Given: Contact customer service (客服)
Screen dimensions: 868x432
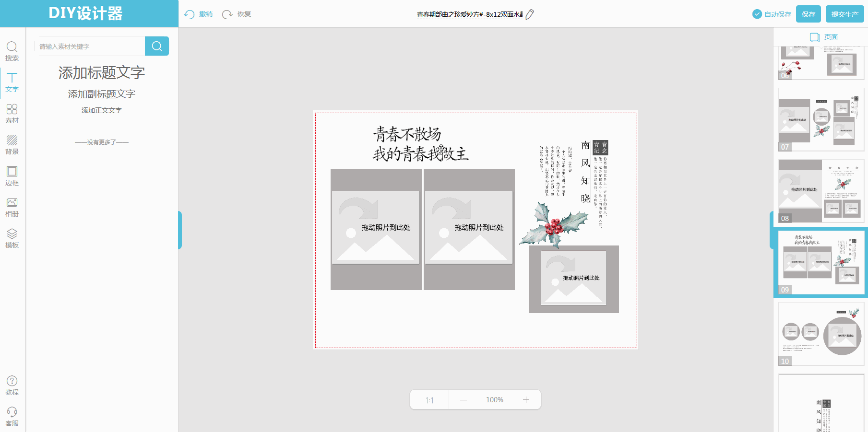Looking at the screenshot, I should tap(12, 416).
